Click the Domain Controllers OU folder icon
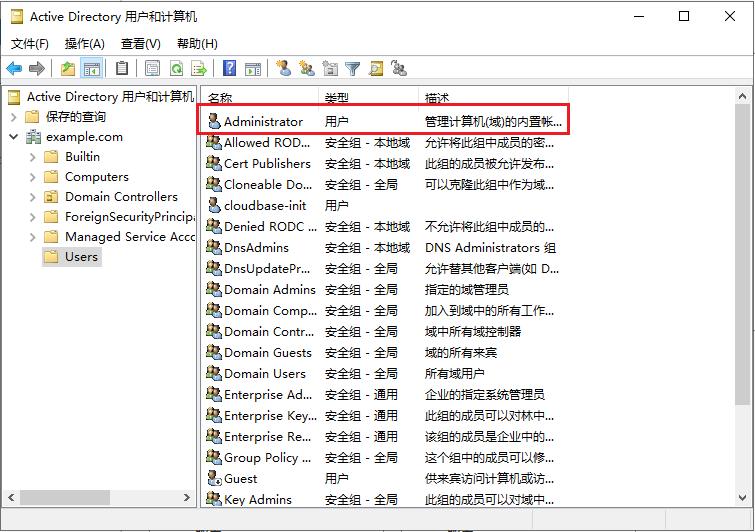Image resolution: width=755 pixels, height=532 pixels. coord(51,197)
